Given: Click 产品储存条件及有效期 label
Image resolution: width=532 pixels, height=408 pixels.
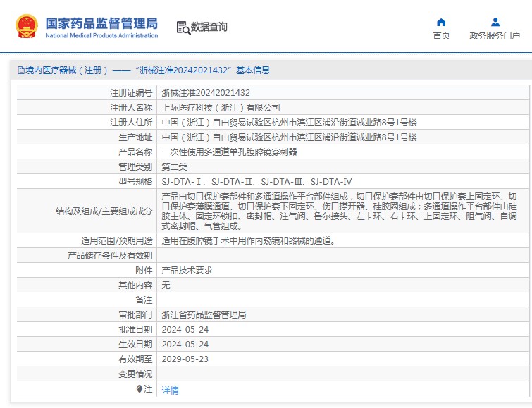Looking at the screenshot, I should point(110,256).
